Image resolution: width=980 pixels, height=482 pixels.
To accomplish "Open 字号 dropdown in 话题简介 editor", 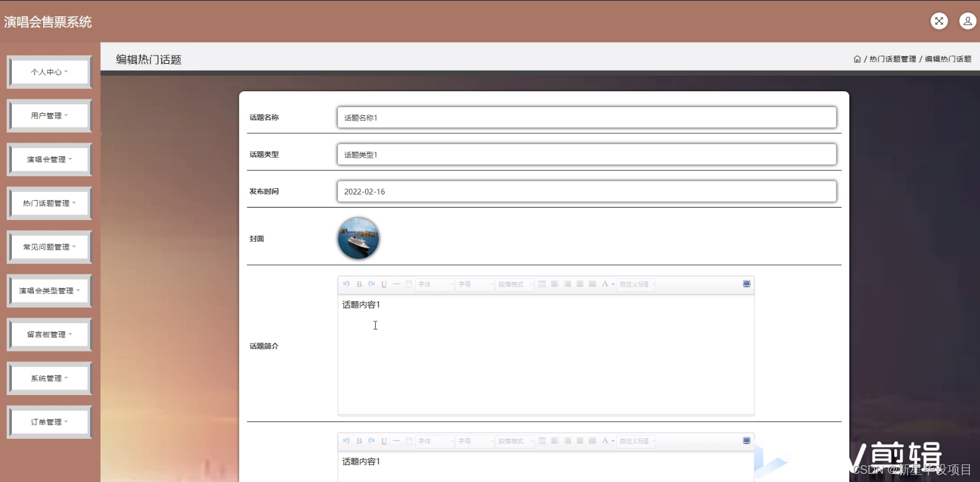I will [x=475, y=284].
